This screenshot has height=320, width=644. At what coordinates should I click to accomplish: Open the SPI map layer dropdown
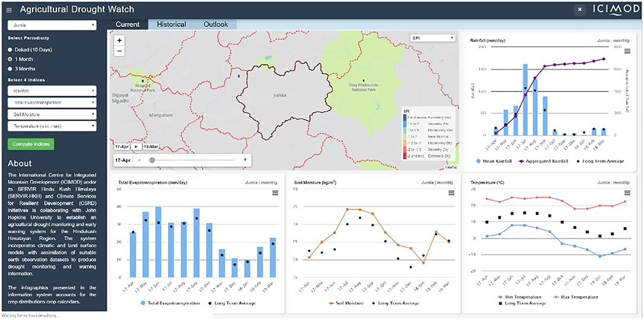point(433,38)
